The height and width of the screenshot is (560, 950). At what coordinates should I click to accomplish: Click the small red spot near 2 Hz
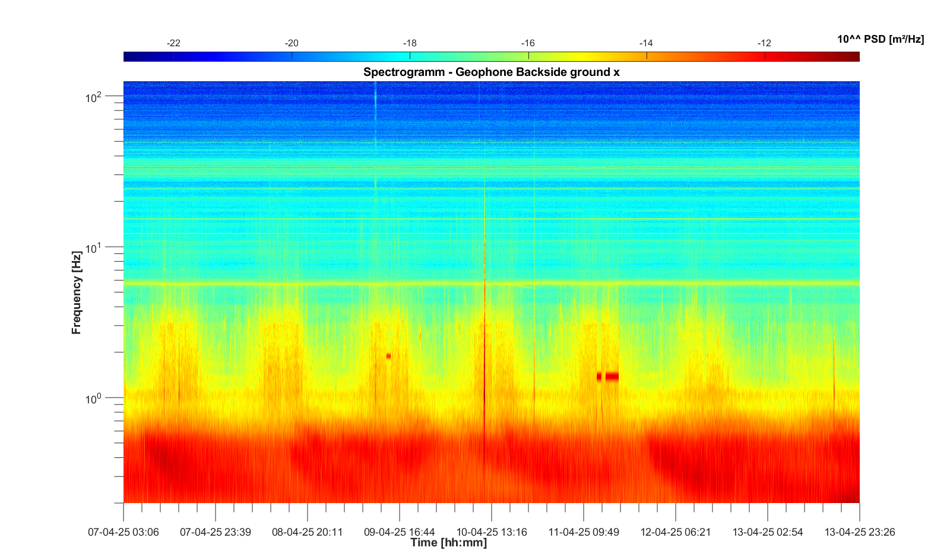point(388,356)
